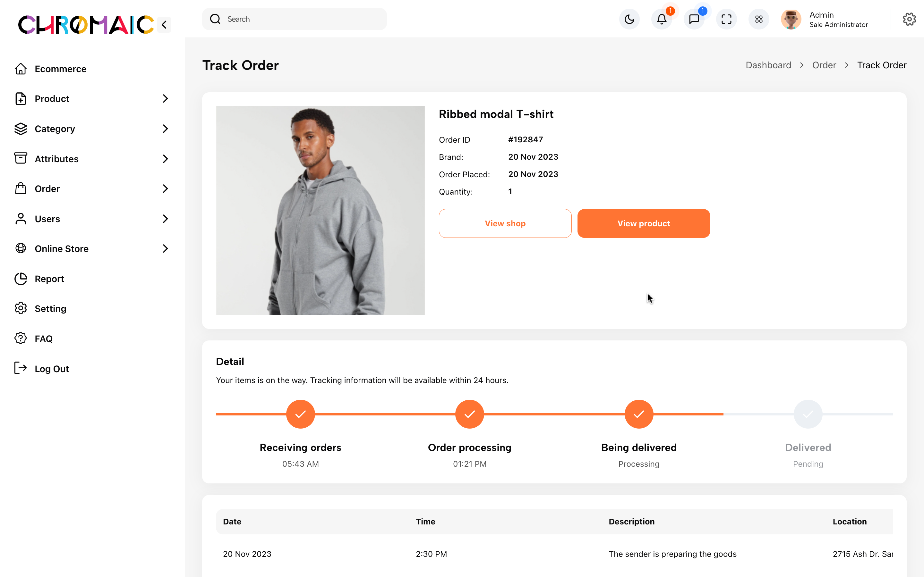Click the Being delivered progress step

(x=639, y=414)
